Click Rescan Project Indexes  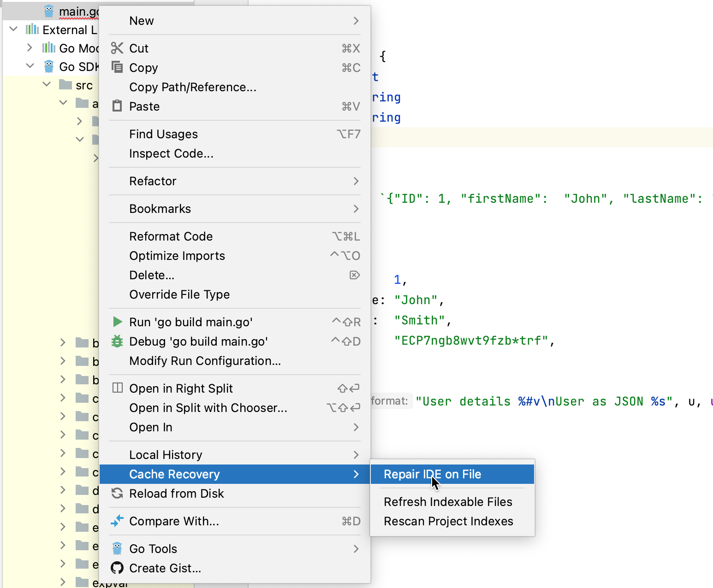pos(448,521)
